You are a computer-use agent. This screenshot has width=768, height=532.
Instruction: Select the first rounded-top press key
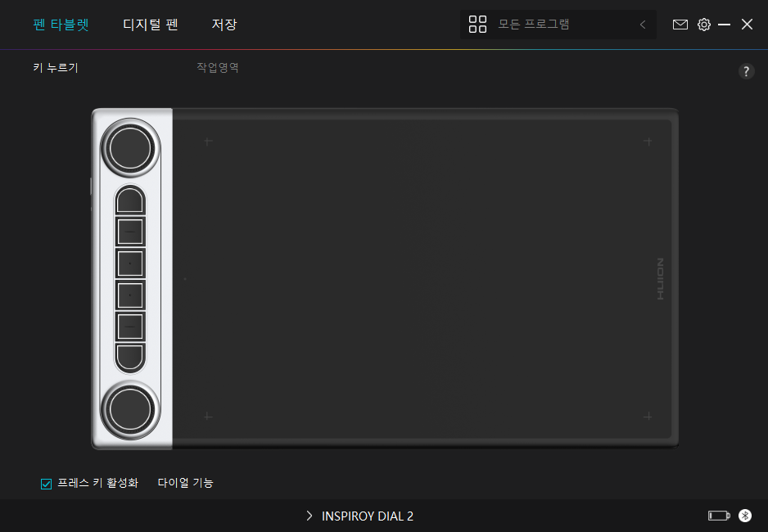tap(130, 201)
